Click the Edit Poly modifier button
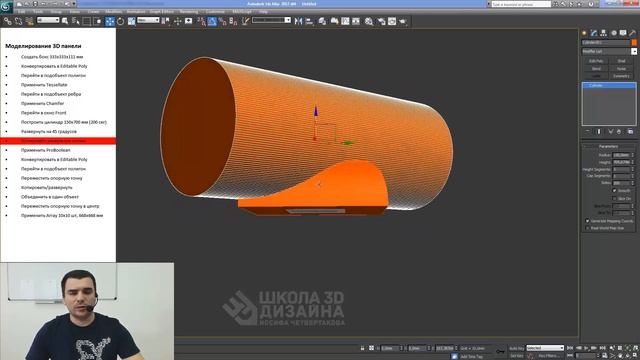The height and width of the screenshot is (360, 640). 596,61
